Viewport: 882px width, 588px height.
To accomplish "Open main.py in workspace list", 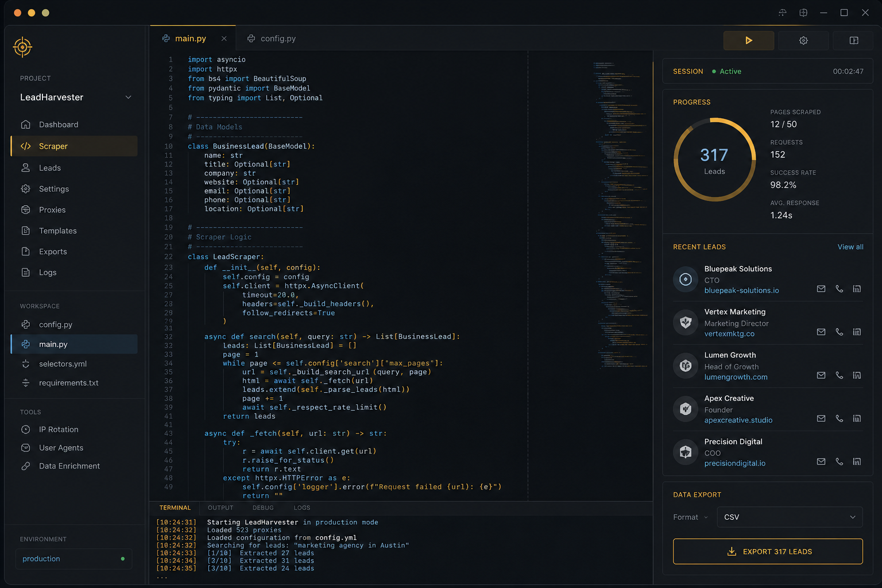I will [74, 344].
